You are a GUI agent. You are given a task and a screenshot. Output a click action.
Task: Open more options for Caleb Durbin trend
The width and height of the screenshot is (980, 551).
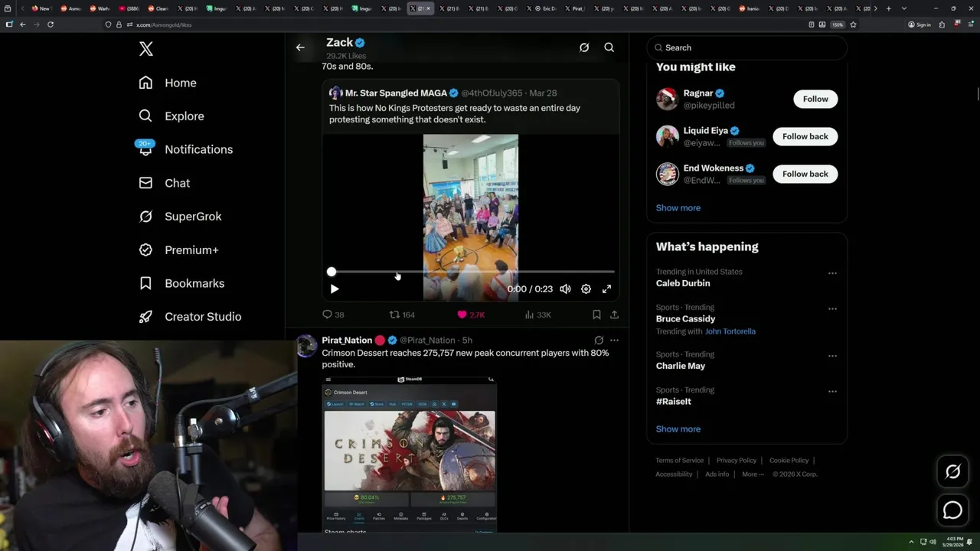[x=832, y=273]
